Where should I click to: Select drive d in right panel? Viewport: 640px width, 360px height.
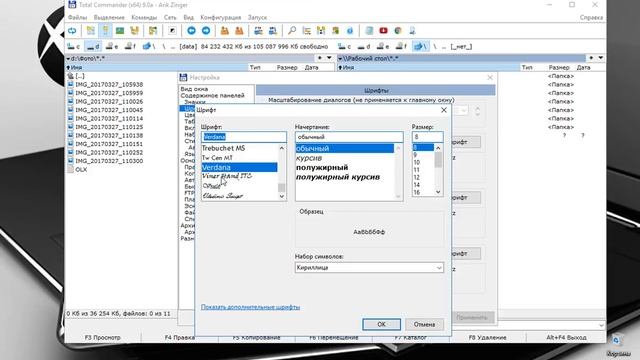(364, 47)
